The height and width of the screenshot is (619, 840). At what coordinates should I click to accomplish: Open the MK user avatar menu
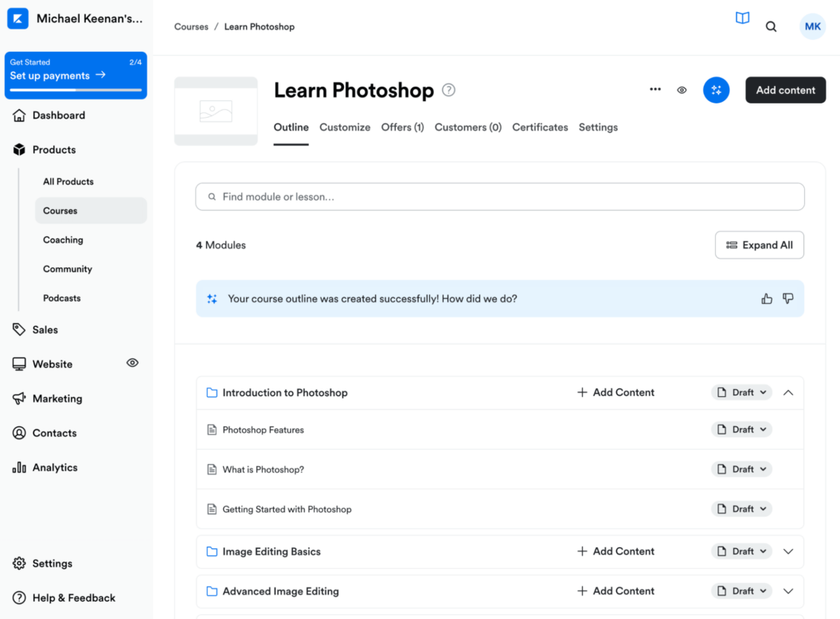click(x=812, y=26)
